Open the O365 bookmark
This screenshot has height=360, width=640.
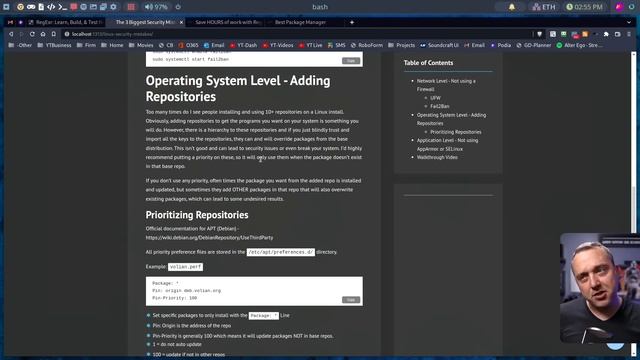click(189, 45)
